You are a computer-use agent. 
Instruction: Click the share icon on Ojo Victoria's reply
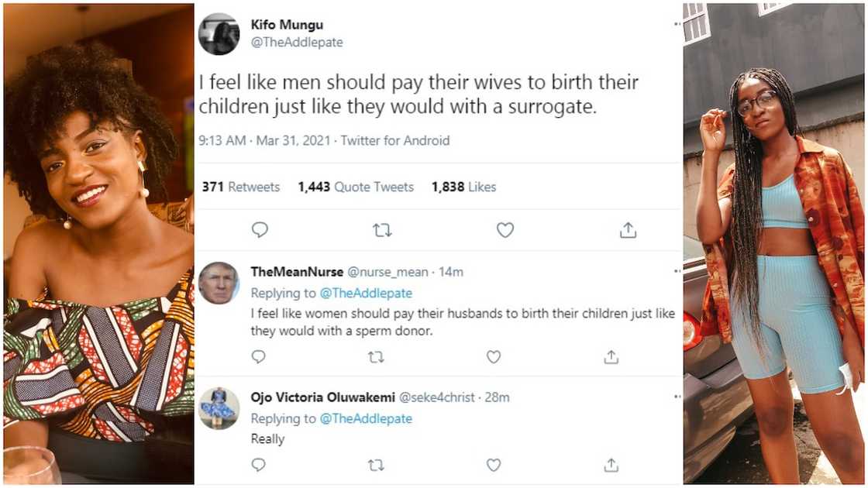[x=611, y=464]
